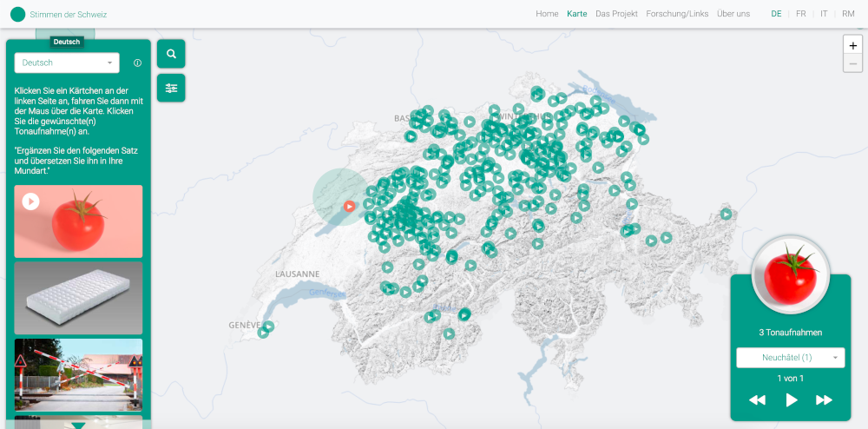Click the red Neuchâtel recording marker
868x429 pixels.
348,206
